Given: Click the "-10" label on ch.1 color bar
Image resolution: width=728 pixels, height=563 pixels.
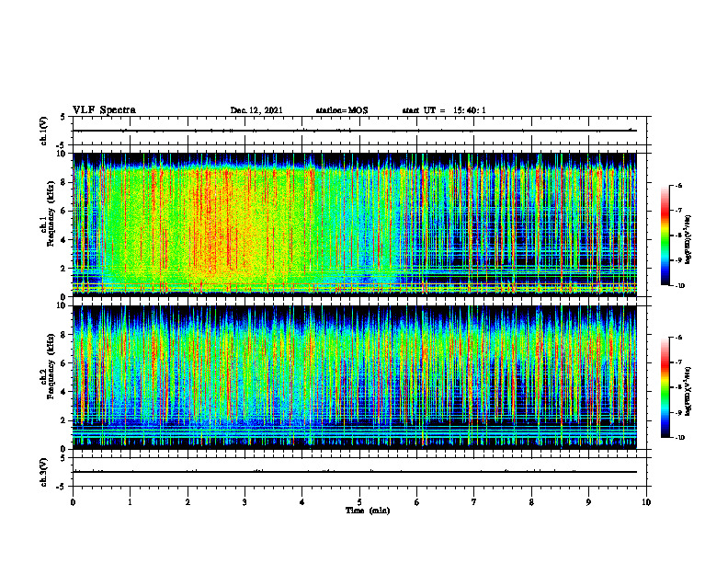Looking at the screenshot, I should 679,286.
